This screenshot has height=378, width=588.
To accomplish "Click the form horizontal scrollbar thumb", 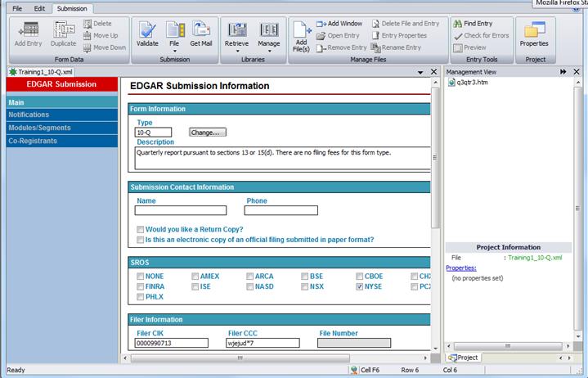I will 240,358.
